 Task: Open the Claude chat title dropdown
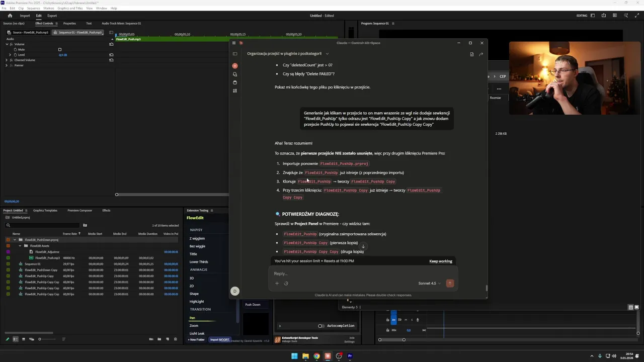pos(327,54)
